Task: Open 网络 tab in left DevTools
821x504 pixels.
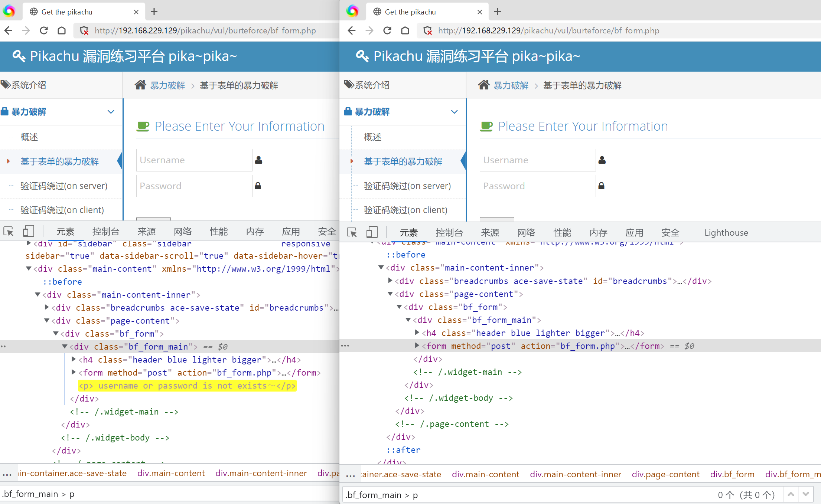Action: [x=183, y=232]
